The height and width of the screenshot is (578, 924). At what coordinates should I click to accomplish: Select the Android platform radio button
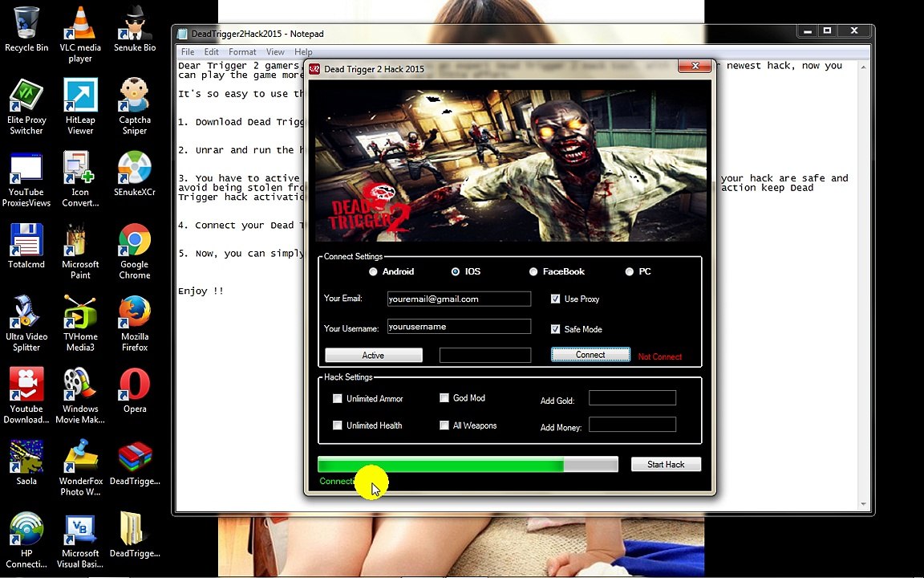pyautogui.click(x=373, y=272)
